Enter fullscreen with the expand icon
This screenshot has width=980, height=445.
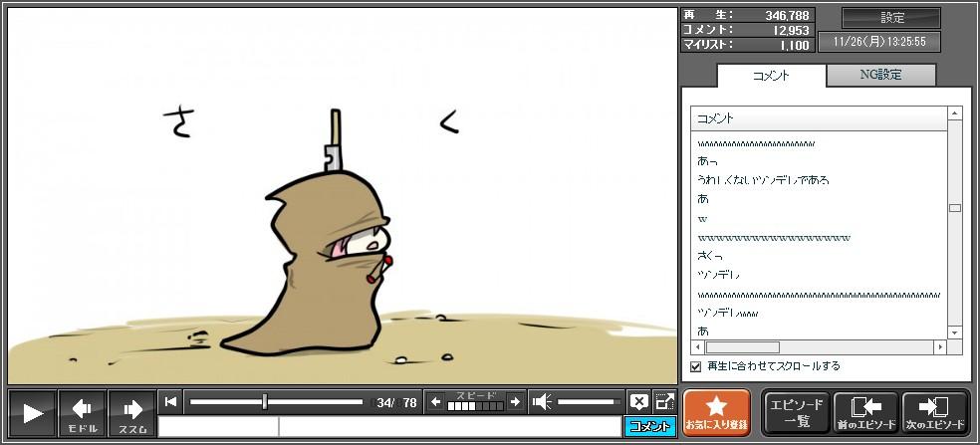click(x=664, y=402)
